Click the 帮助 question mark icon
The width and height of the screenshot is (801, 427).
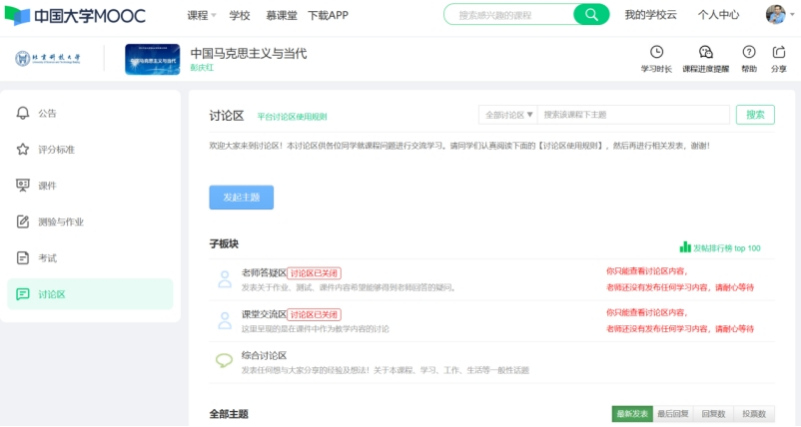(748, 52)
